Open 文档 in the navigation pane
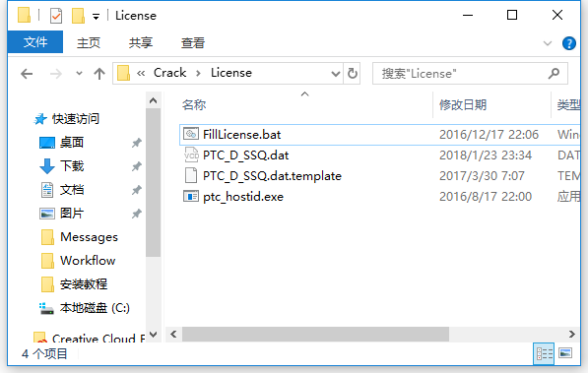 [71, 190]
